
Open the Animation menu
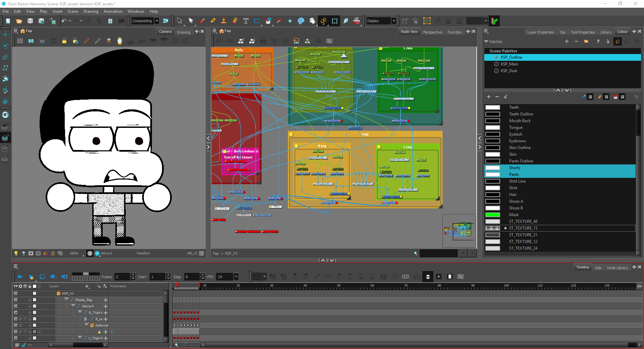tap(113, 11)
